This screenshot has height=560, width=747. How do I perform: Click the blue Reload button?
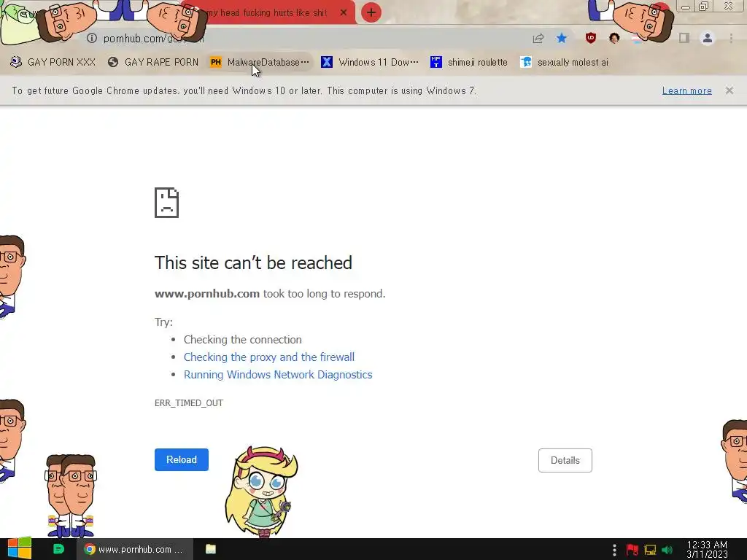[x=182, y=459]
